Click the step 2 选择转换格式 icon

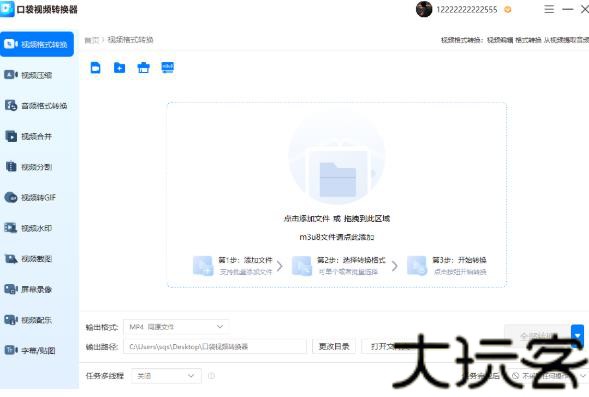click(x=302, y=266)
